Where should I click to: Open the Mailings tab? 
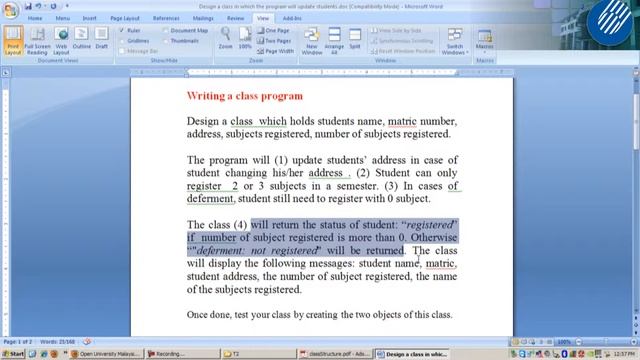(203, 18)
